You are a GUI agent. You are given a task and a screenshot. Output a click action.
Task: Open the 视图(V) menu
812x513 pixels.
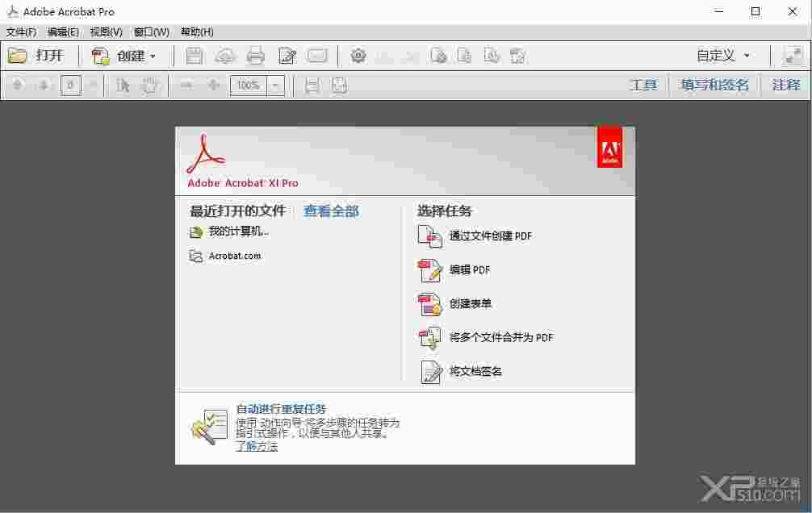[x=107, y=32]
